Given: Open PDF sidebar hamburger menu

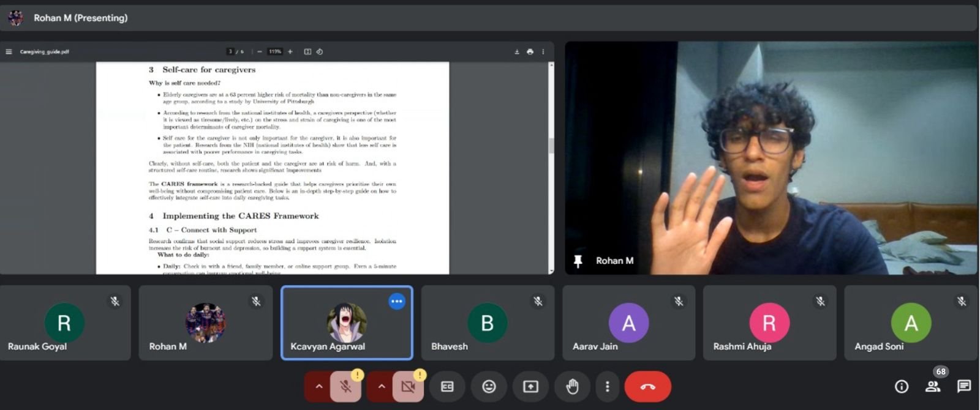Looking at the screenshot, I should 9,52.
